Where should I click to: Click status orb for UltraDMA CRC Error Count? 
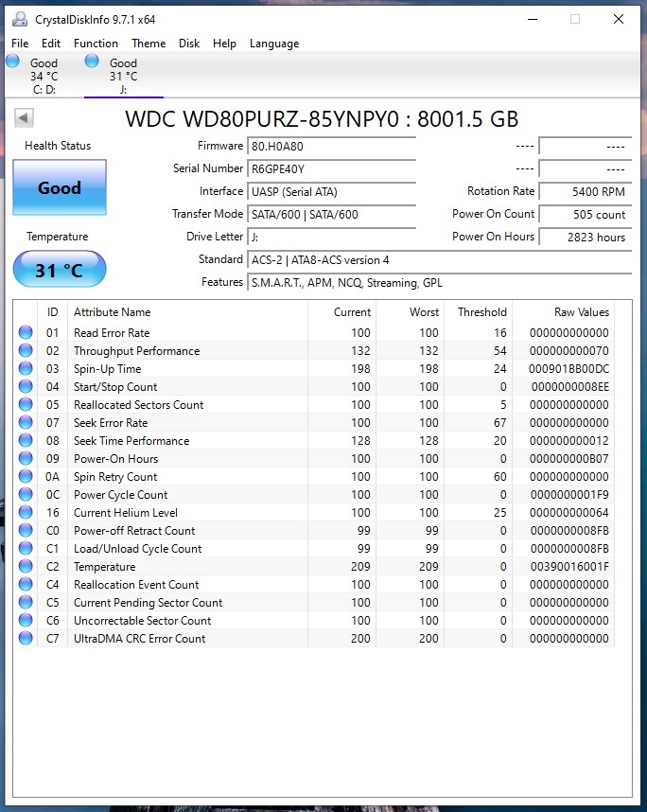click(x=26, y=638)
